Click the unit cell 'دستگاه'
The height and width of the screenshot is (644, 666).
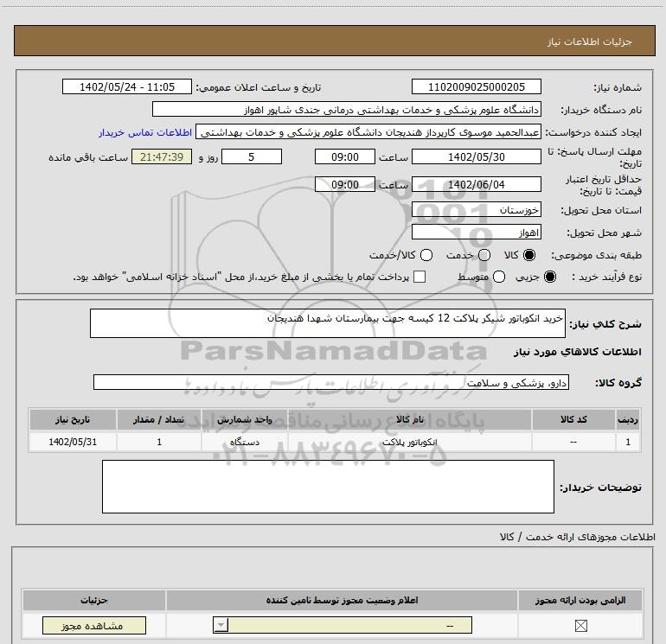point(245,442)
